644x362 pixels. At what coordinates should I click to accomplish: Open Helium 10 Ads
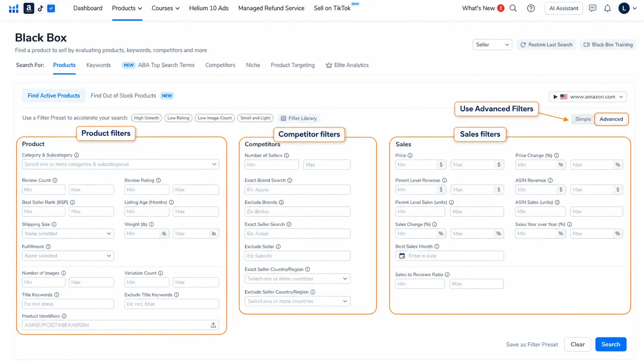point(209,8)
